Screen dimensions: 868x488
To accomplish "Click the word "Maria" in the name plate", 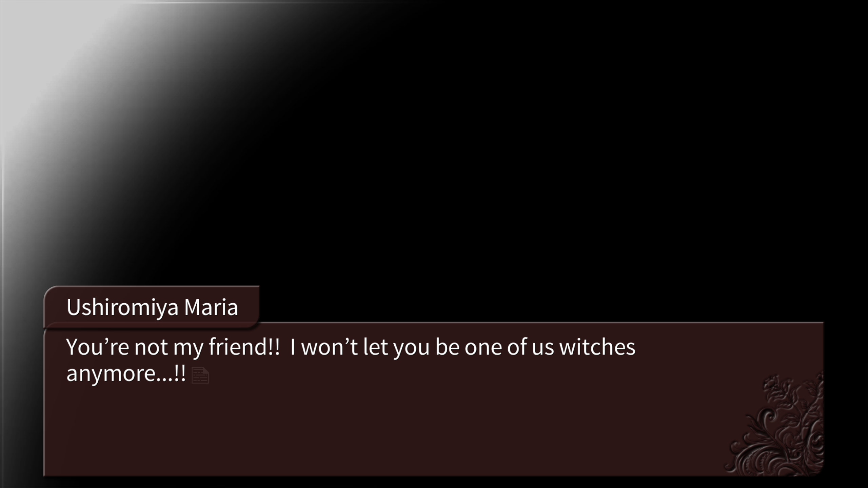I will tap(211, 307).
